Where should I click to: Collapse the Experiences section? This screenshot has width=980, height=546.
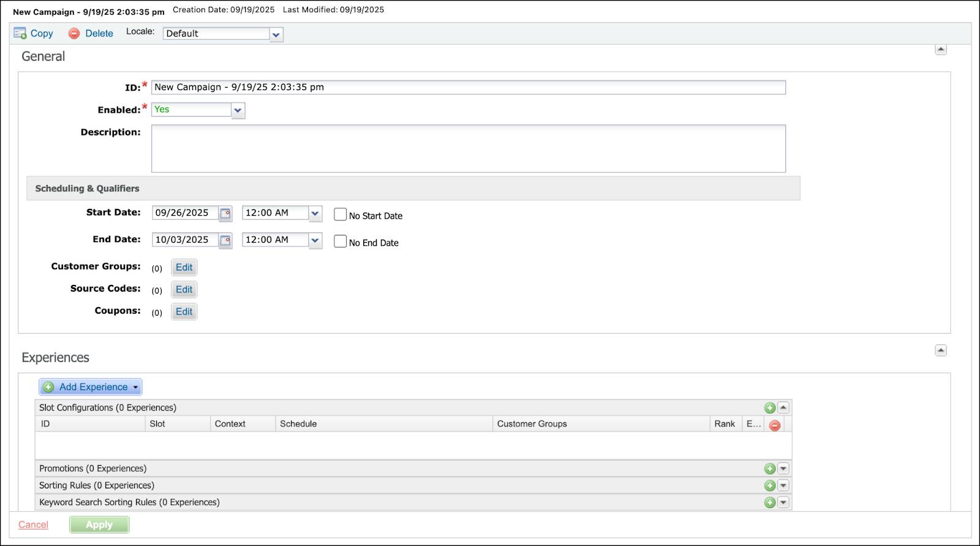pyautogui.click(x=941, y=351)
